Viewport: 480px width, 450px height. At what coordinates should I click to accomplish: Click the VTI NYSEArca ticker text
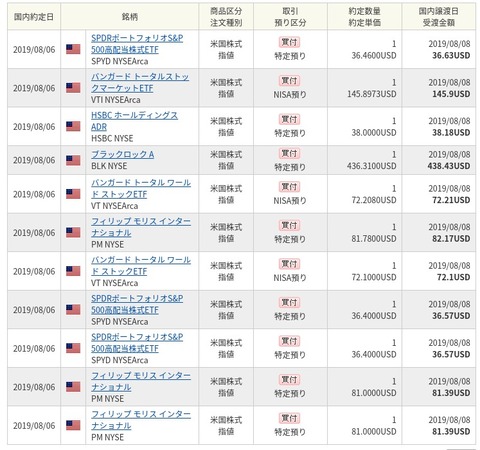[x=116, y=100]
